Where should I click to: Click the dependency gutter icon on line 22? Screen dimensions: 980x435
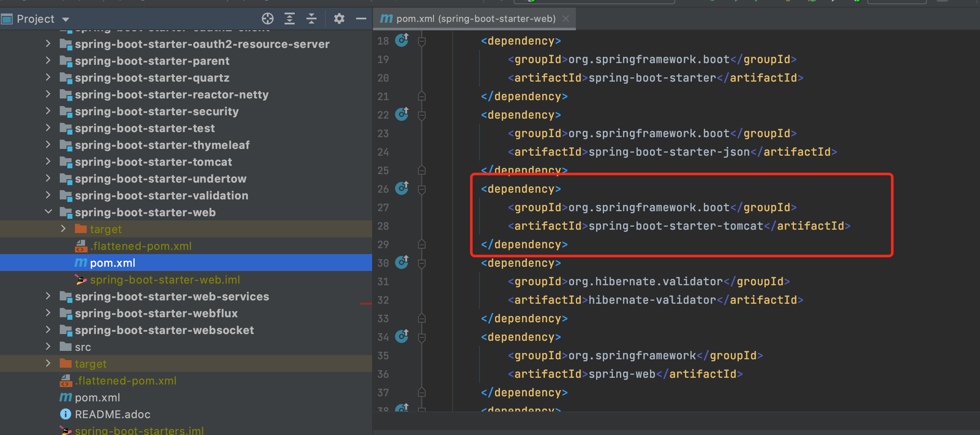(402, 114)
